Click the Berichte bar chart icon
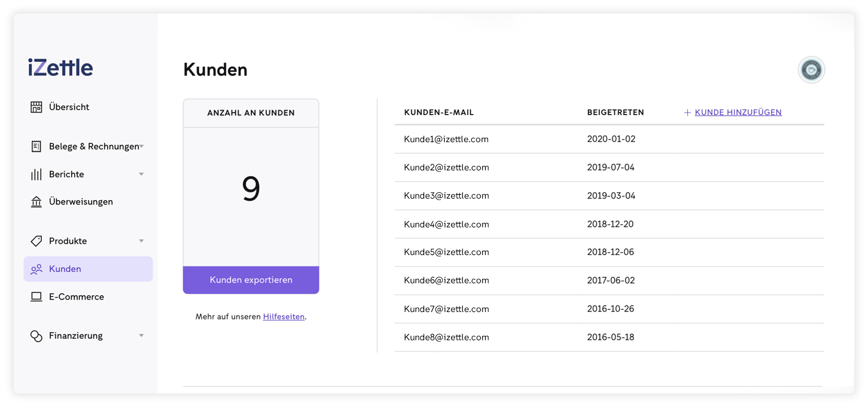868x407 pixels. pos(36,174)
